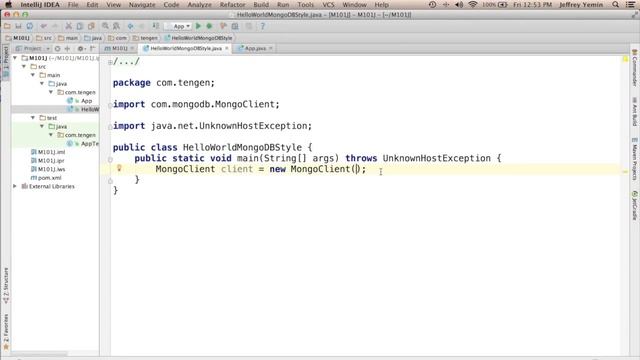
Task: Click the Save All toolbar icon
Action: click(x=18, y=26)
